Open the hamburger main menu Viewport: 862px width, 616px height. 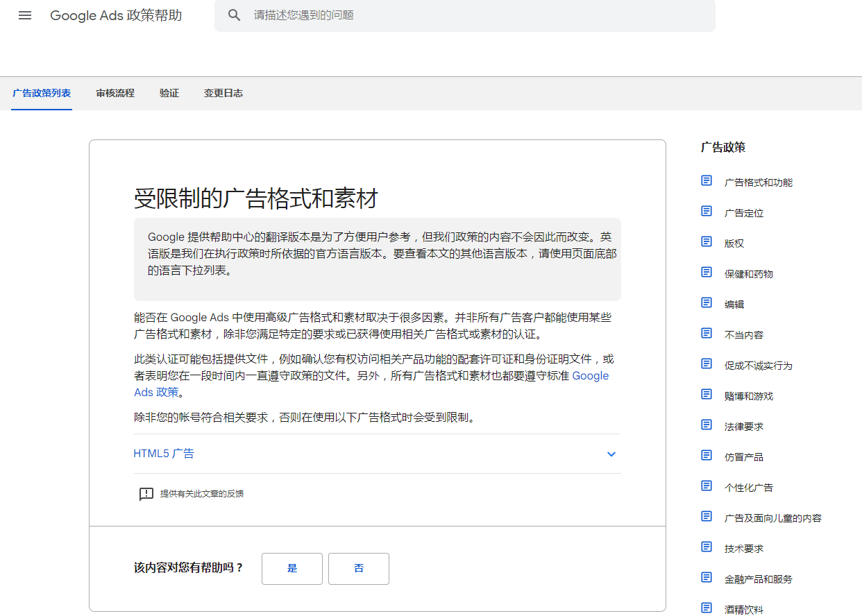click(25, 15)
